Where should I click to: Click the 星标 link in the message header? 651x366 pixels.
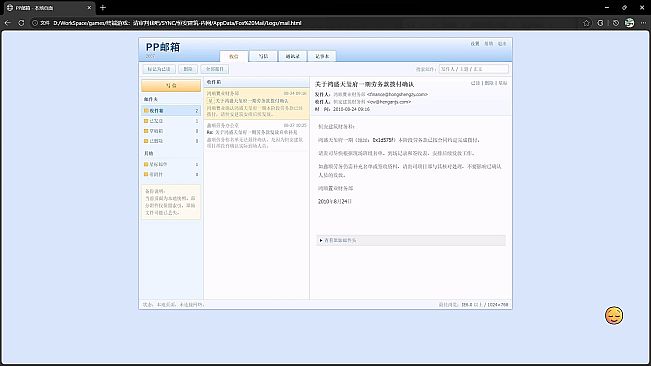[502, 83]
